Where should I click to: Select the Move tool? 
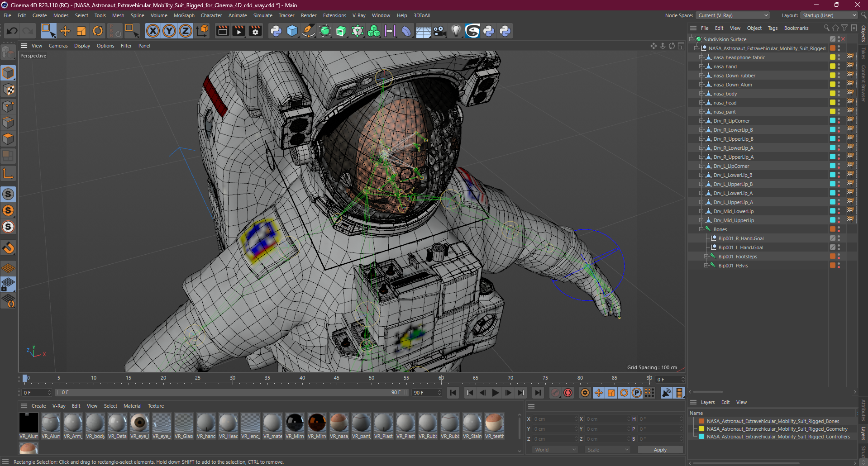point(65,31)
